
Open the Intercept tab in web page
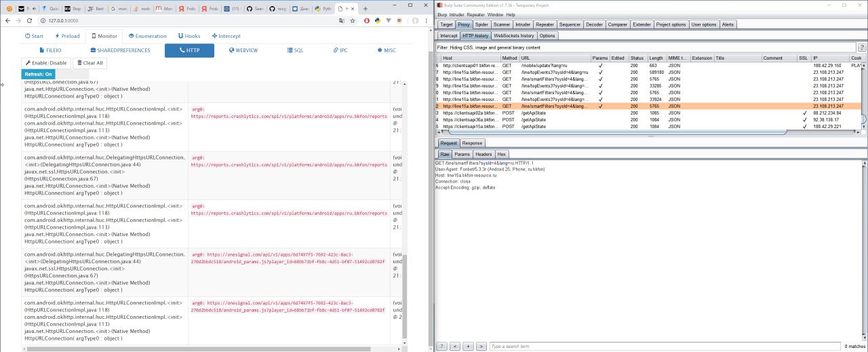tap(226, 36)
